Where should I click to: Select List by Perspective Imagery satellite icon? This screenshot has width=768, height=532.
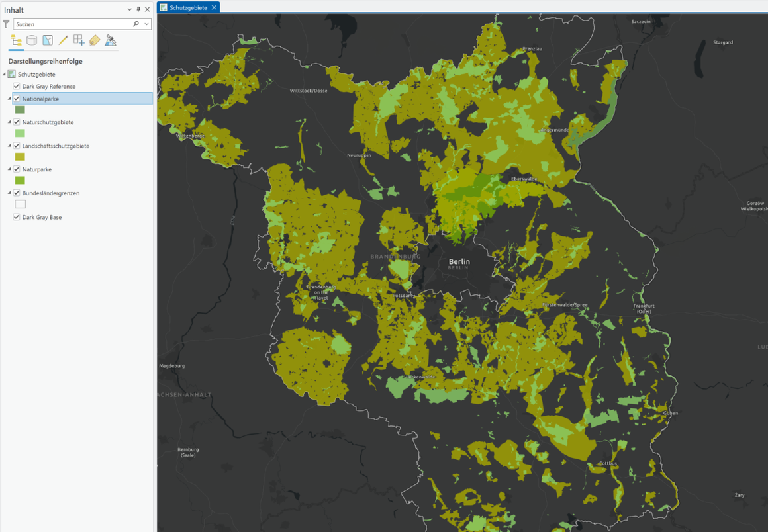110,40
